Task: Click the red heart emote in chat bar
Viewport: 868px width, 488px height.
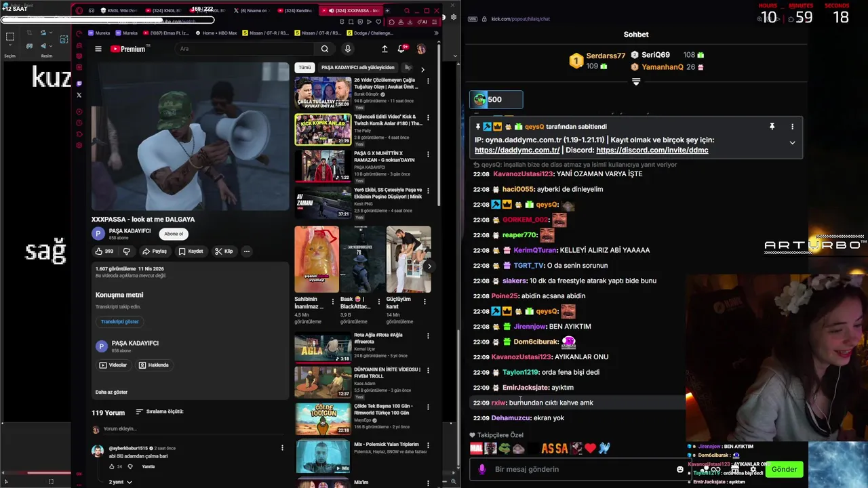Action: coord(590,448)
